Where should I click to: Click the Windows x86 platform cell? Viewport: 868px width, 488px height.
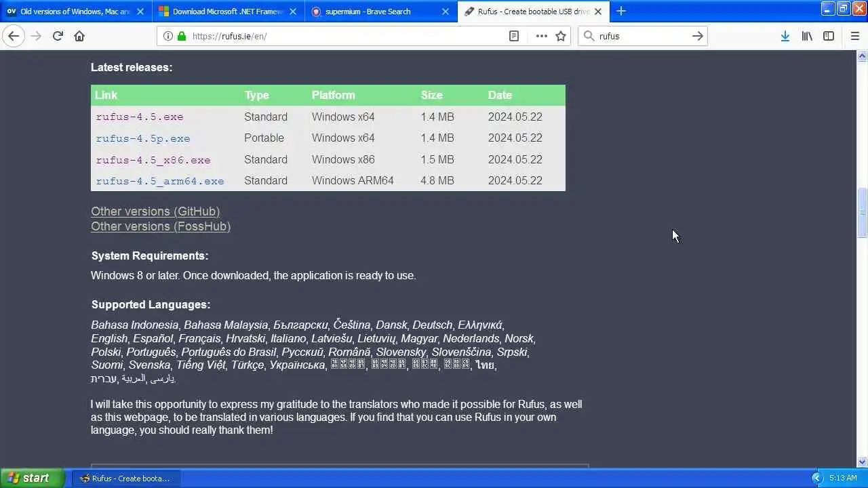[x=343, y=160]
